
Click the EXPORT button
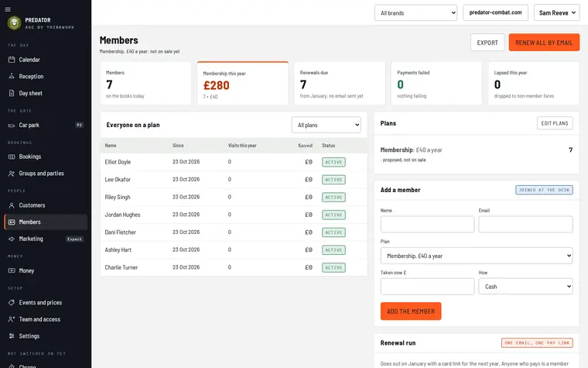click(487, 43)
